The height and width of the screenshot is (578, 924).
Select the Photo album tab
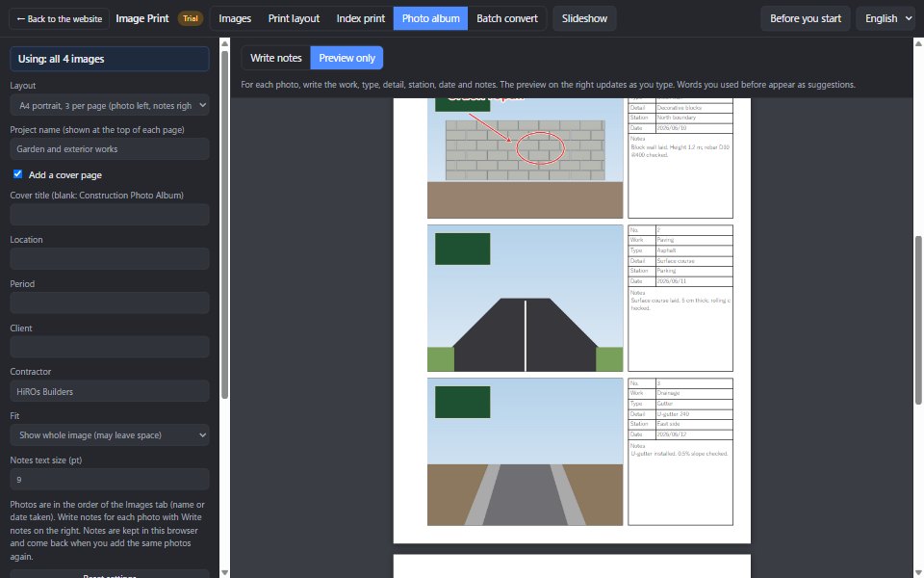pyautogui.click(x=431, y=18)
